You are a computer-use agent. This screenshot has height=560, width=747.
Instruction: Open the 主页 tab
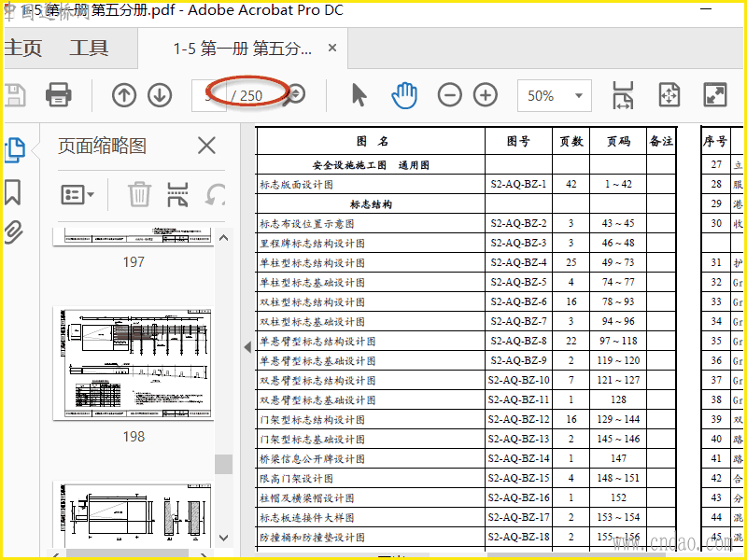coord(22,49)
